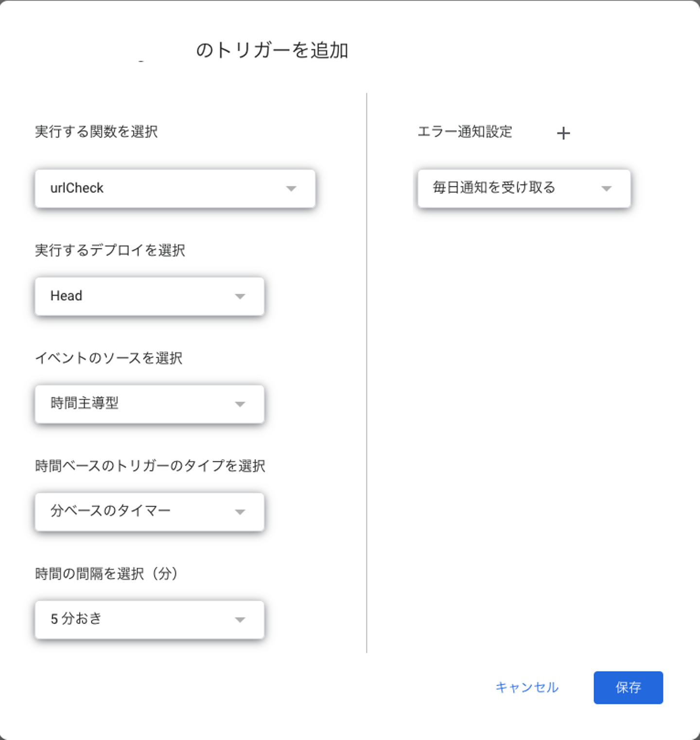Click the arrow icon beside 毎日通知を受け取る

click(606, 189)
